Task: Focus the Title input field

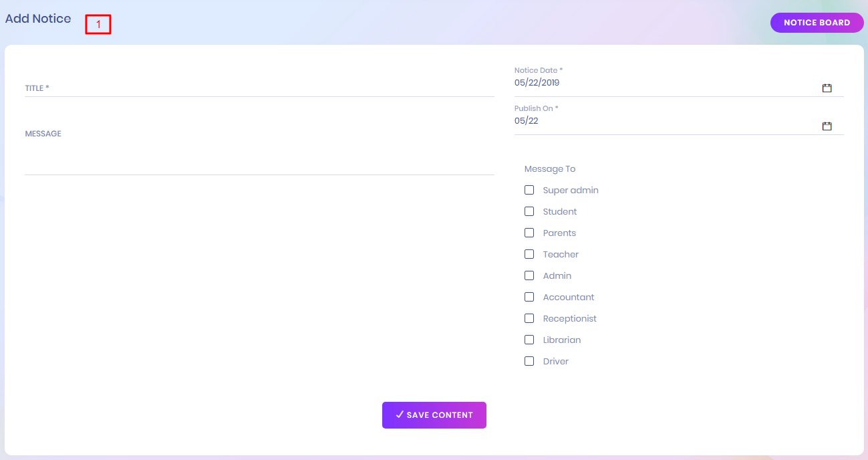Action: click(x=259, y=88)
